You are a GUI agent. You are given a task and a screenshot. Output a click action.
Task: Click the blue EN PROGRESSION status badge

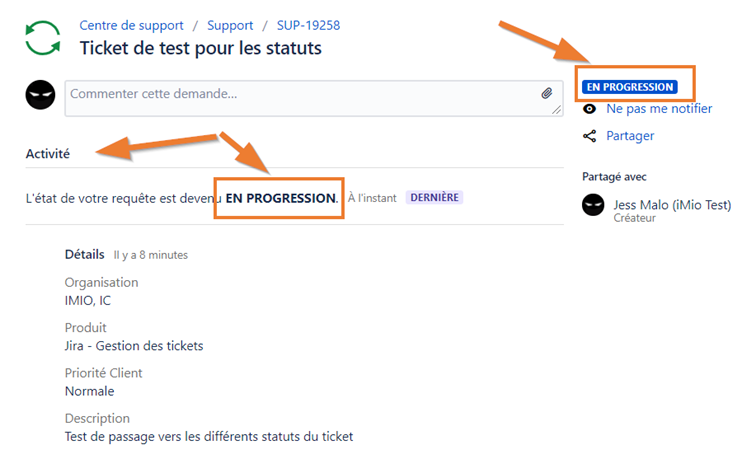point(630,87)
